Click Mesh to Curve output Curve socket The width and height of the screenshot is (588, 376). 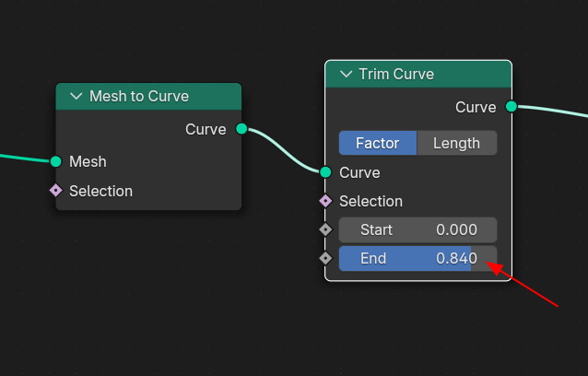coord(241,129)
